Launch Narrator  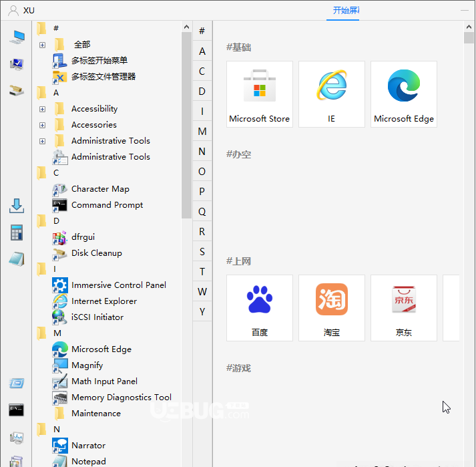pyautogui.click(x=79, y=446)
